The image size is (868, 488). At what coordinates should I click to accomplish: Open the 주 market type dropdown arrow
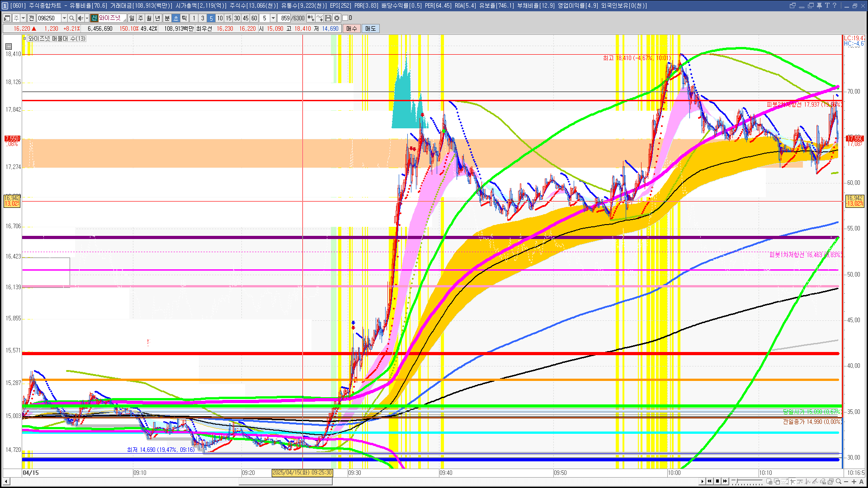[x=23, y=18]
